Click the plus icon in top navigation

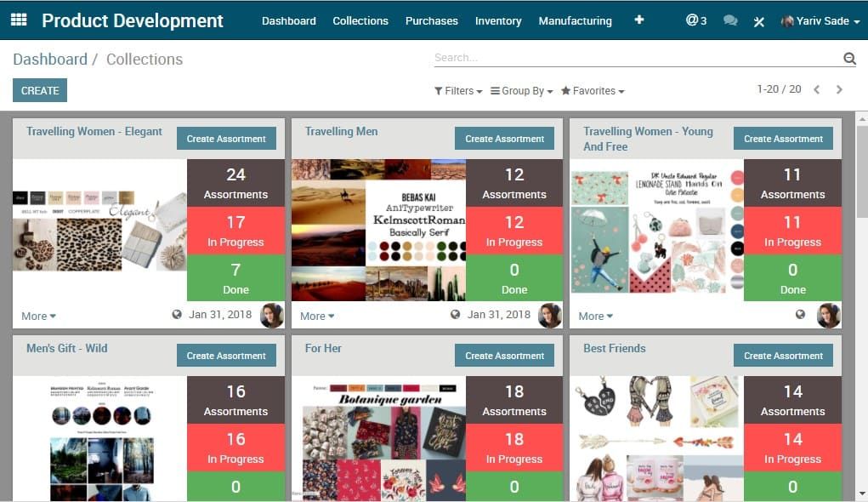coord(638,20)
